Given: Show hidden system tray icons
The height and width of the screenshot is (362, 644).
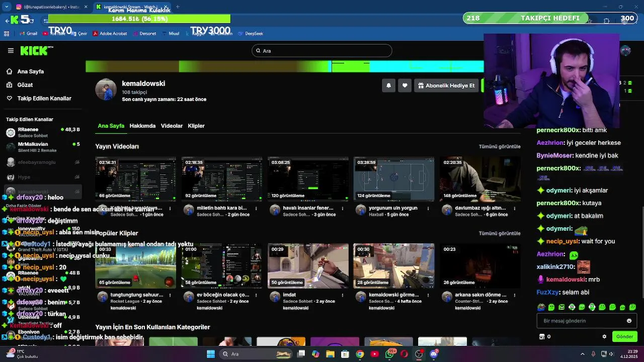Looking at the screenshot, I should click(x=583, y=354).
